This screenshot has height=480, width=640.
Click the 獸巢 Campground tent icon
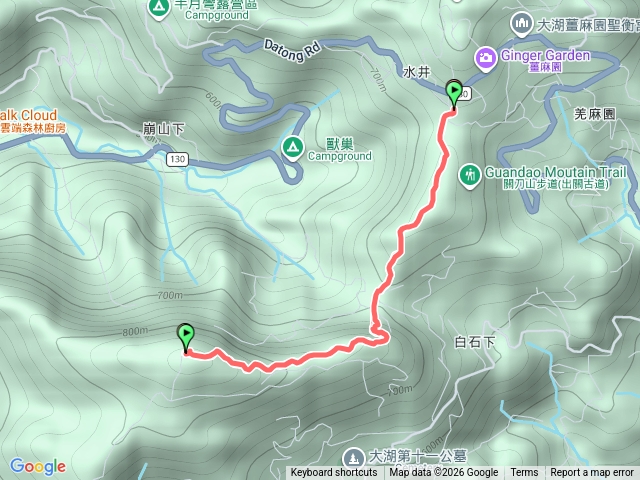click(293, 147)
